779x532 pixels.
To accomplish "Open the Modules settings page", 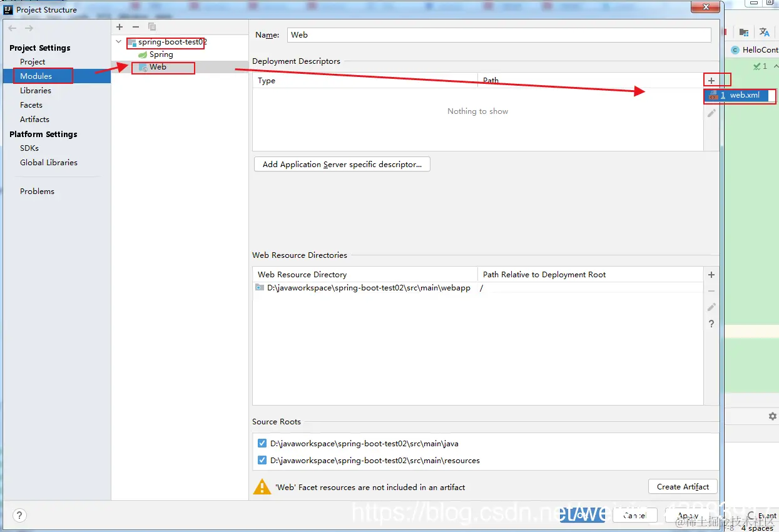I will coord(36,76).
